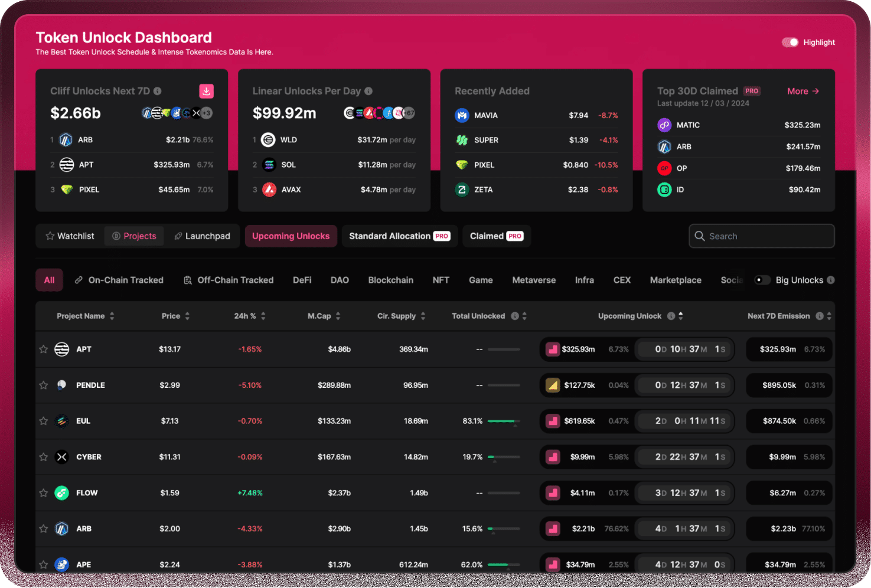Image resolution: width=871 pixels, height=588 pixels.
Task: Click the FLOW token logo in table
Action: click(61, 493)
